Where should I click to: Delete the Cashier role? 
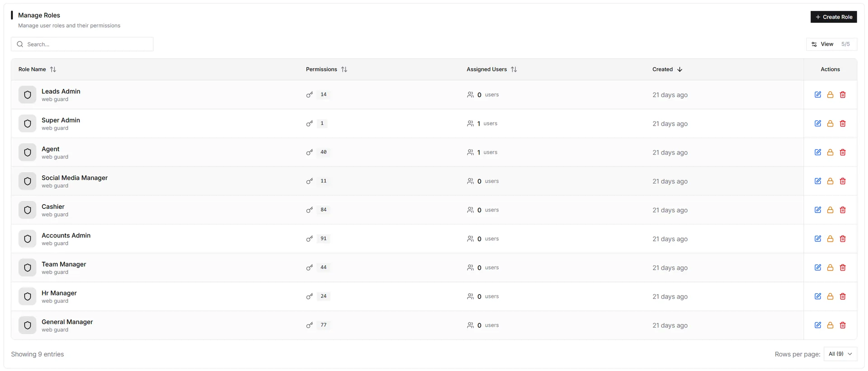(843, 210)
